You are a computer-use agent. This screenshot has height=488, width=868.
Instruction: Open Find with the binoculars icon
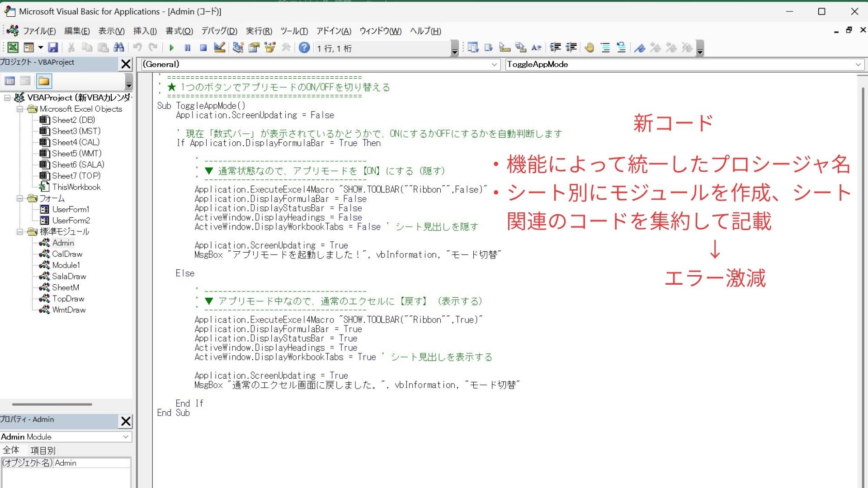pyautogui.click(x=119, y=47)
